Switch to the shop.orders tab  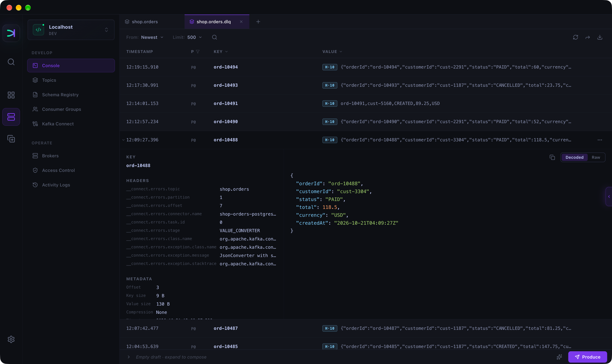coord(152,22)
